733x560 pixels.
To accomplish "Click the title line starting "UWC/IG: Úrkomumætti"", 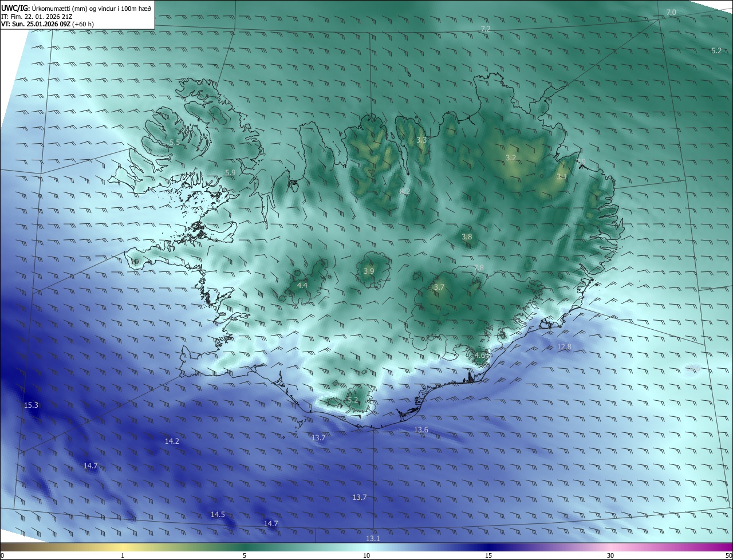I will coord(76,7).
